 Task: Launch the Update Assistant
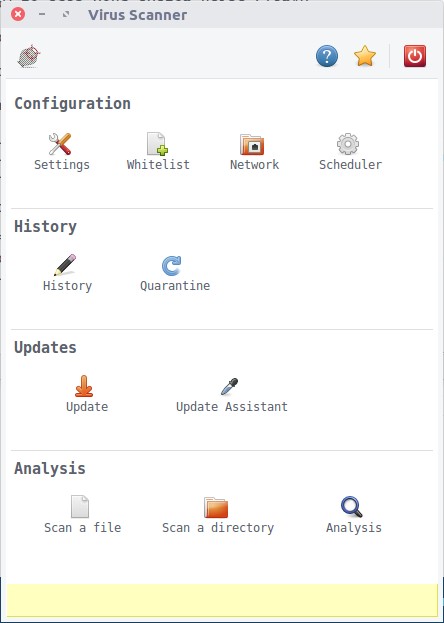tap(232, 395)
